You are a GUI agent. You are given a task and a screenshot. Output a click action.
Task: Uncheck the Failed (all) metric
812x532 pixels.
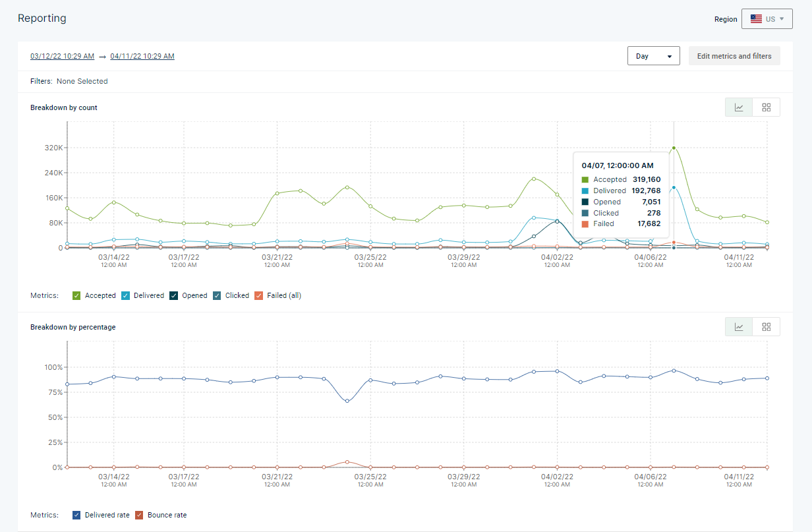[259, 295]
